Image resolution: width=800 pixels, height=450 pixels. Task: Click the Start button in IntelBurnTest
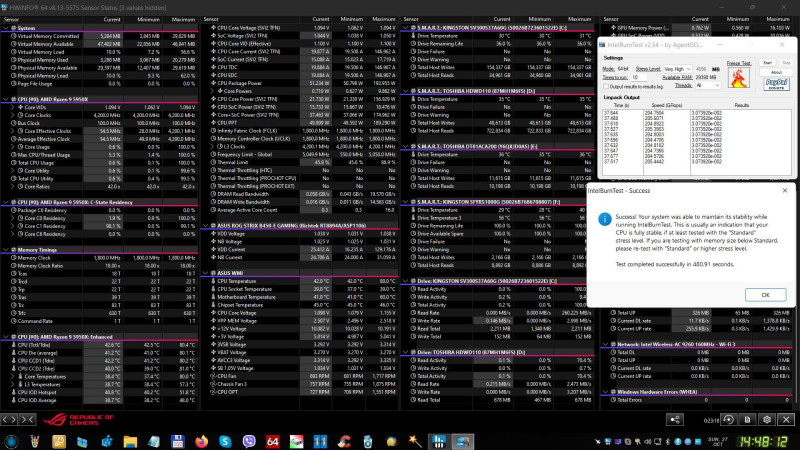pos(767,63)
